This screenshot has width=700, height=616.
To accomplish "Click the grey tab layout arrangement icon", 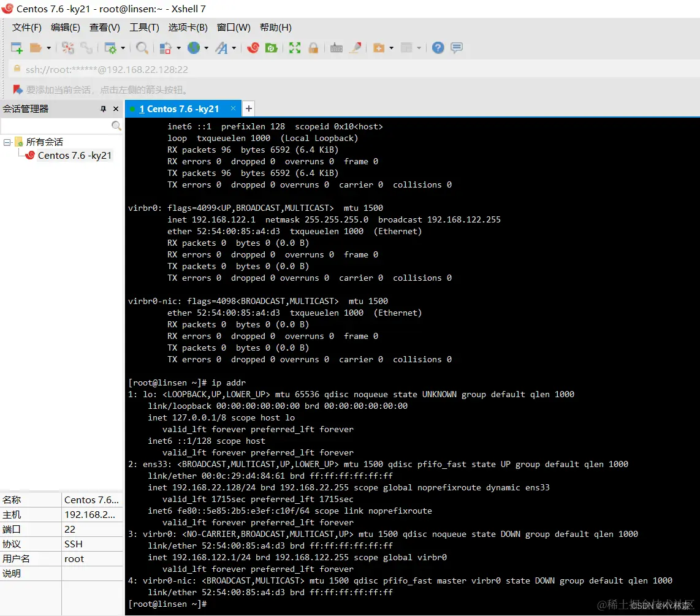I will (406, 48).
